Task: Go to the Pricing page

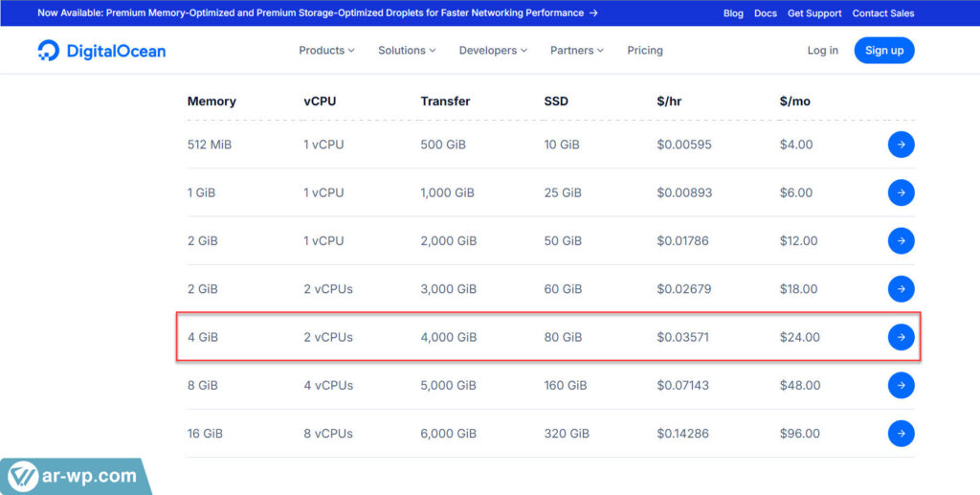Action: (645, 51)
